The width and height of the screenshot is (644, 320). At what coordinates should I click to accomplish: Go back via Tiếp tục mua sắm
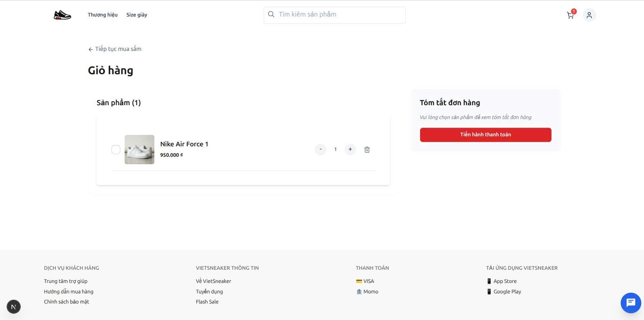[115, 49]
